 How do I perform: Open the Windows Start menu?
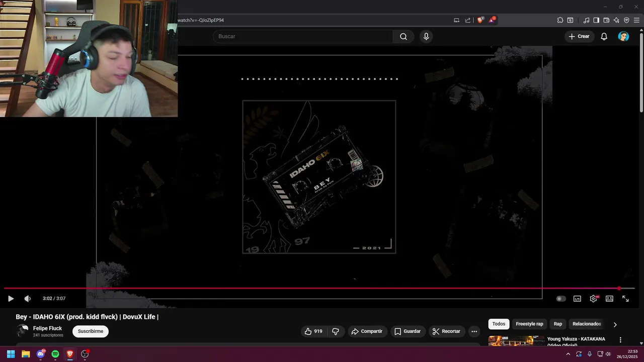(x=11, y=354)
